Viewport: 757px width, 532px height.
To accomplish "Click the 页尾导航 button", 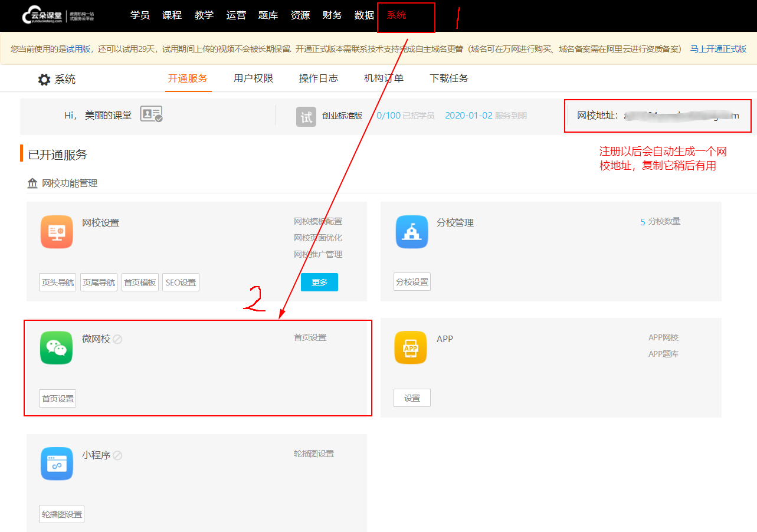I will click(x=99, y=283).
